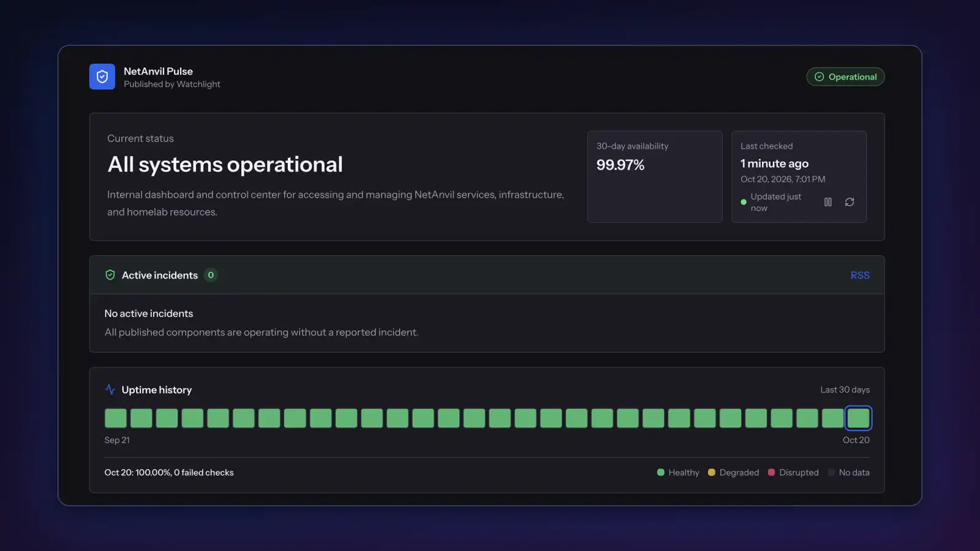The image size is (980, 551).
Task: Click the No data legend dot
Action: pos(831,472)
